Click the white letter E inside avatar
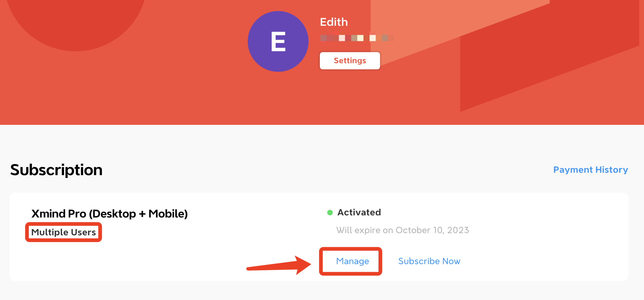 [278, 42]
